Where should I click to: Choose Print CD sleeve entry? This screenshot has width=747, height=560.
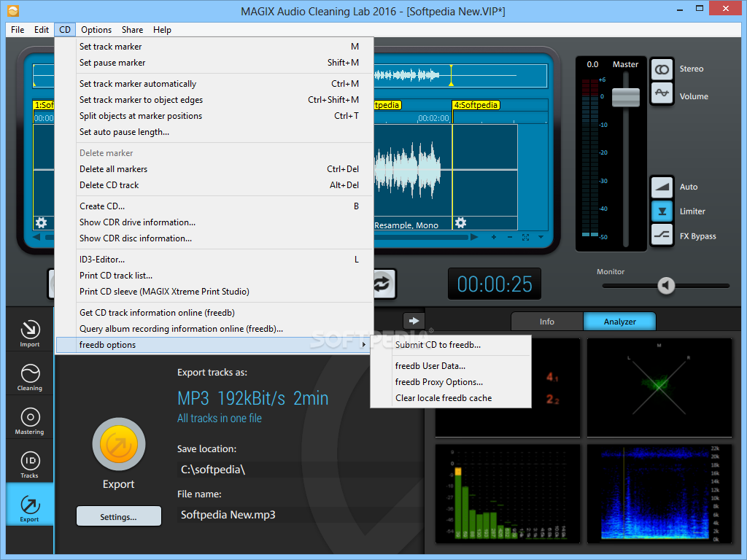click(x=213, y=292)
